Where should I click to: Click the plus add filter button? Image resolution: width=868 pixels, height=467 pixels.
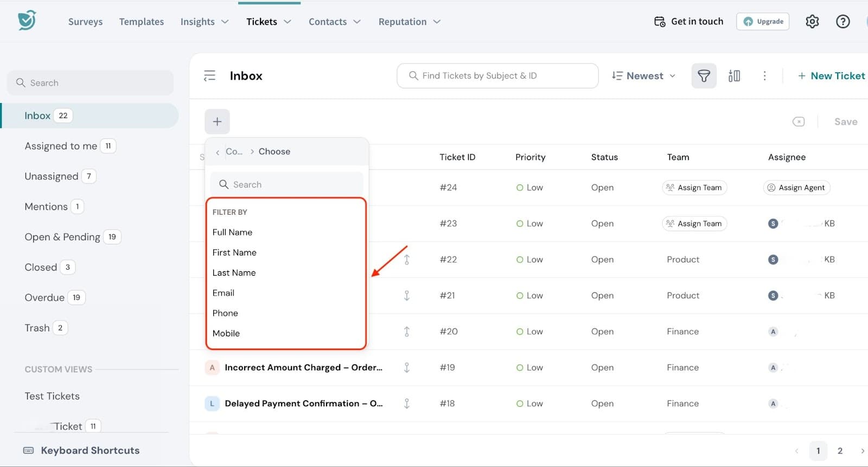click(x=217, y=121)
